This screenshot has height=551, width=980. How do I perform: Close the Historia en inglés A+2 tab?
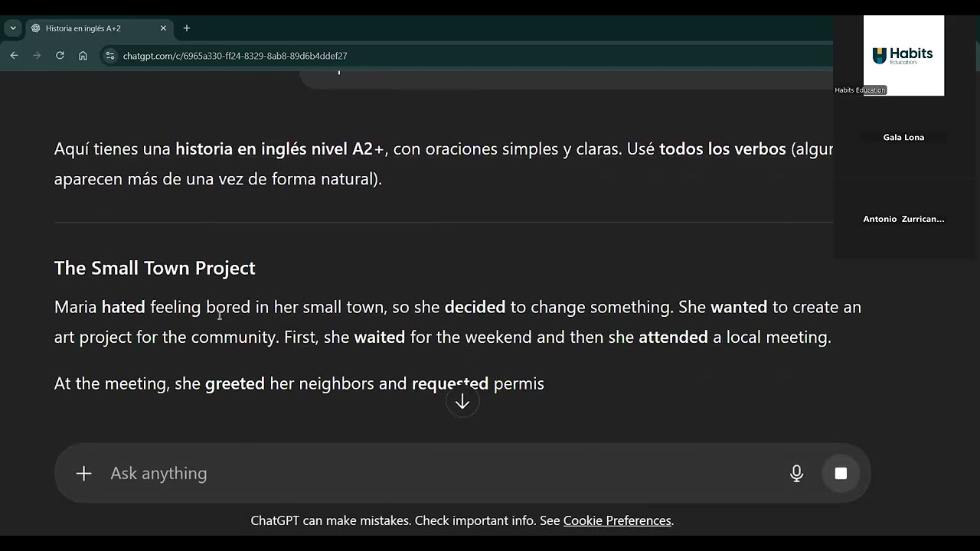163,28
